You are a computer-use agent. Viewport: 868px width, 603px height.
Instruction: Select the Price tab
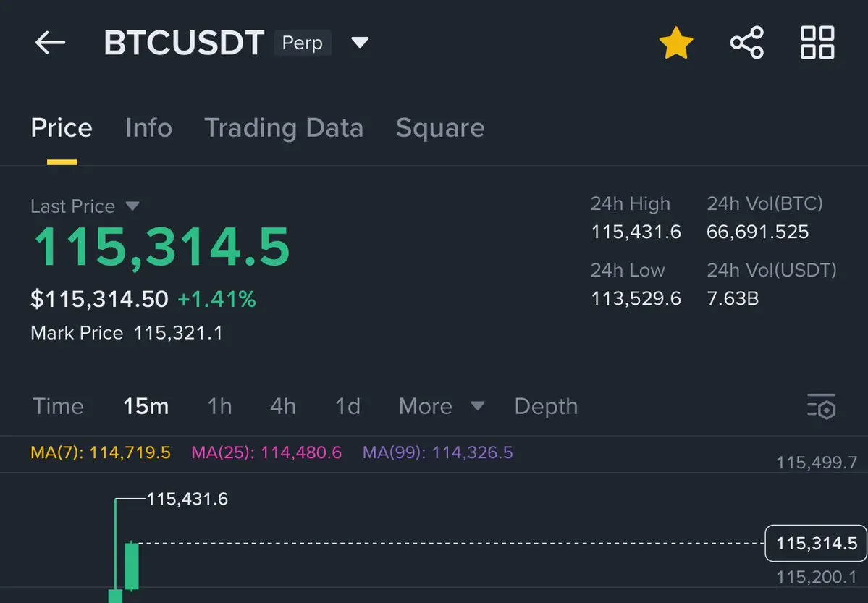[62, 128]
